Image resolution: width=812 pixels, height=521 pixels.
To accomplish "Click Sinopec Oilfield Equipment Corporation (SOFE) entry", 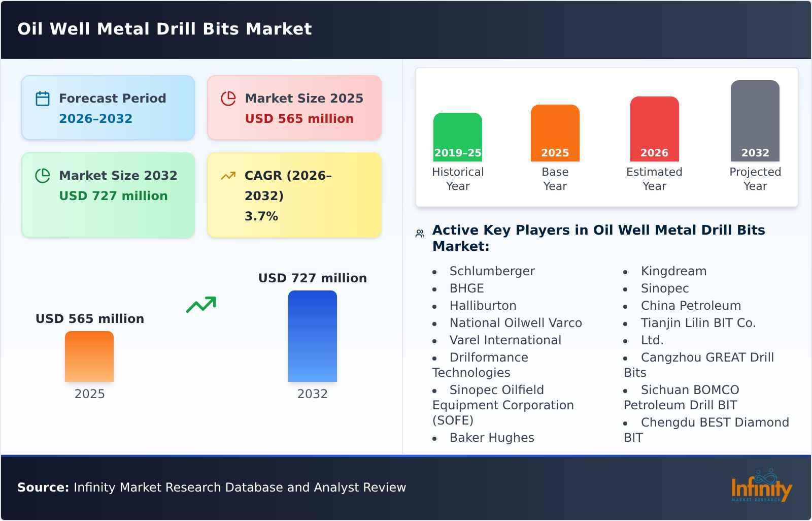I will point(503,405).
